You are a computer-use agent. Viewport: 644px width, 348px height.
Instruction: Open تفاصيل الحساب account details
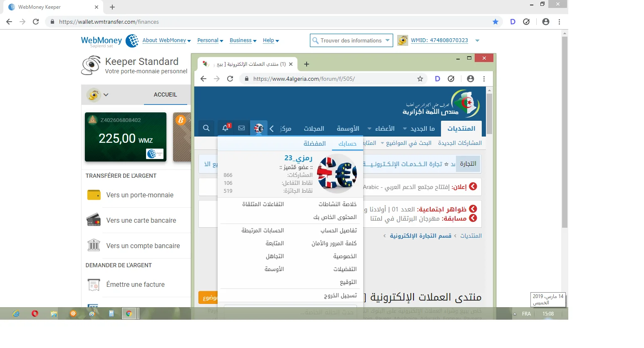(x=339, y=231)
